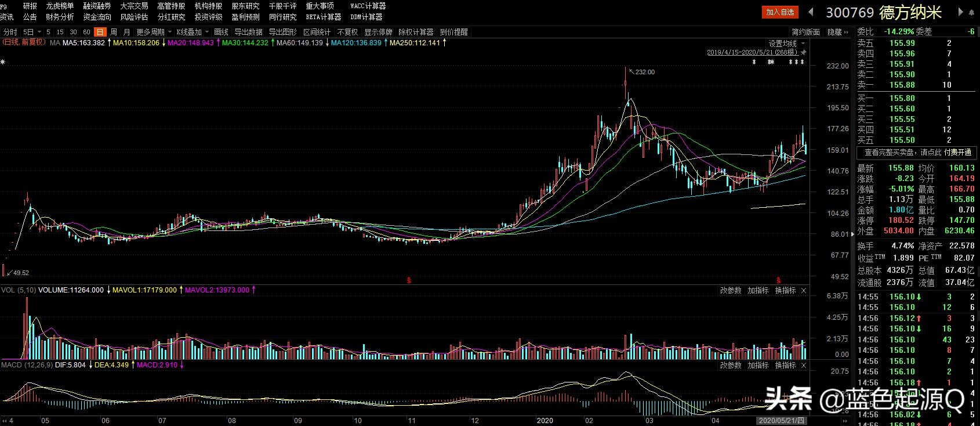Click the MA120:136.839 label

pyautogui.click(x=356, y=43)
